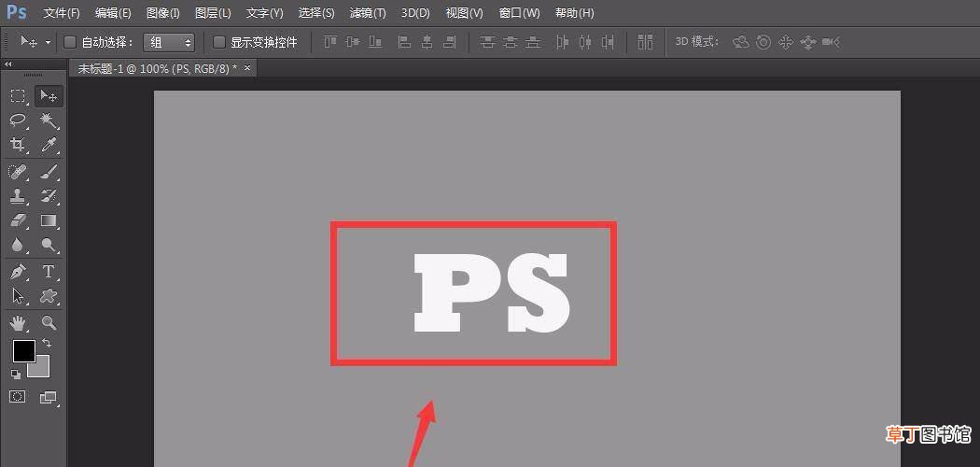Select the Path Selection arrow tool
Image resolution: width=980 pixels, height=467 pixels.
tap(18, 296)
